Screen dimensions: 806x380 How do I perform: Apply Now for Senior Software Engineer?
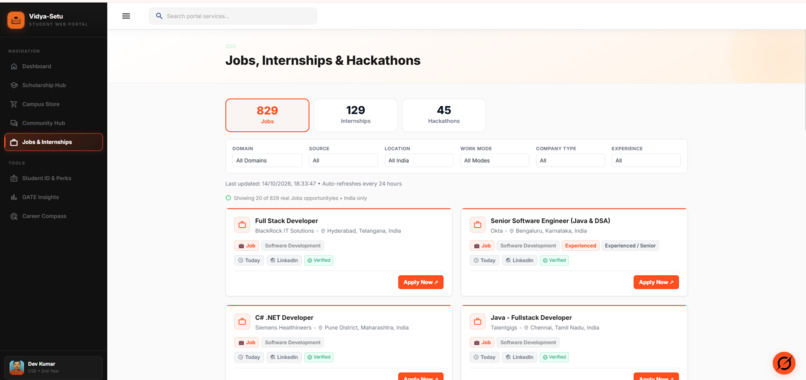[x=656, y=282]
